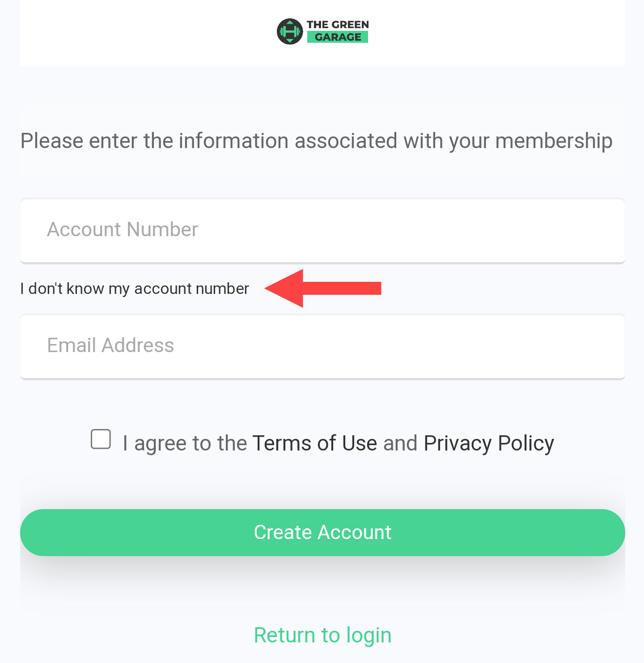Click the red arrow pointing at the link
Viewport: 644px width, 663px height.
point(323,289)
